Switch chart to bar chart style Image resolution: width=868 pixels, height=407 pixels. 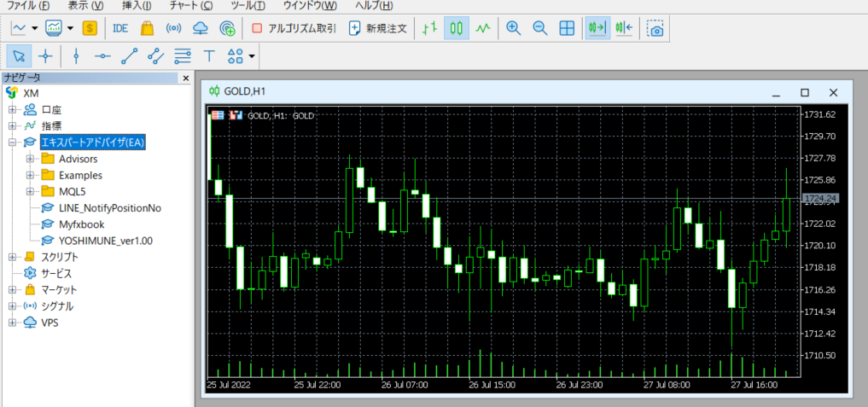(x=429, y=28)
